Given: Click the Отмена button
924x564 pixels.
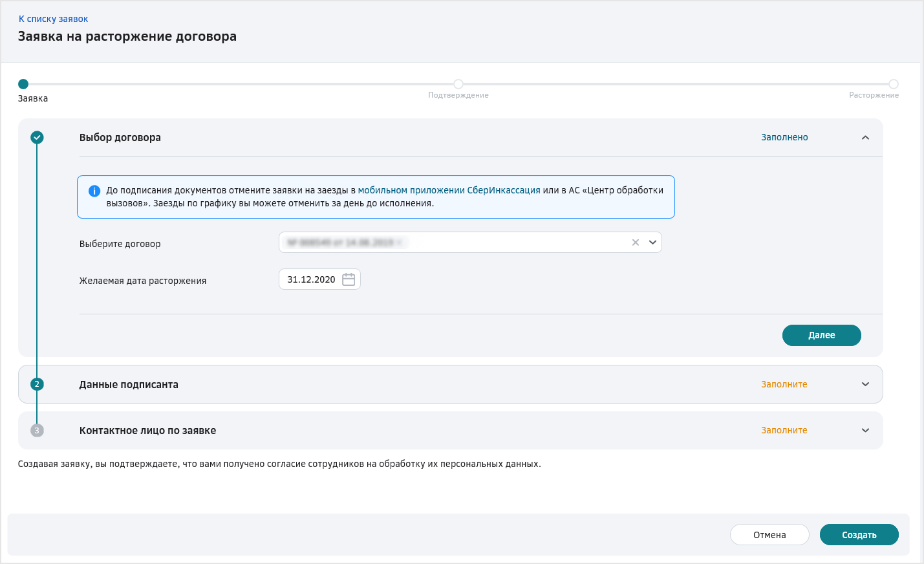Looking at the screenshot, I should point(769,535).
